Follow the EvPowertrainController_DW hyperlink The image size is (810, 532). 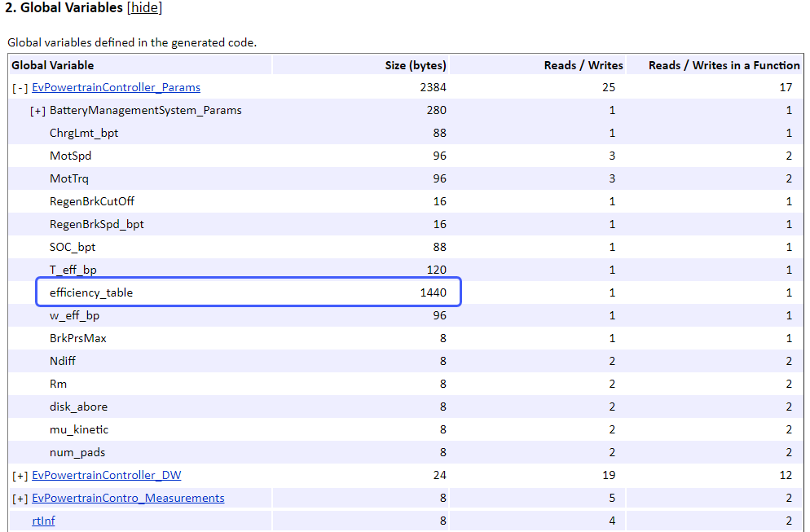tap(106, 475)
